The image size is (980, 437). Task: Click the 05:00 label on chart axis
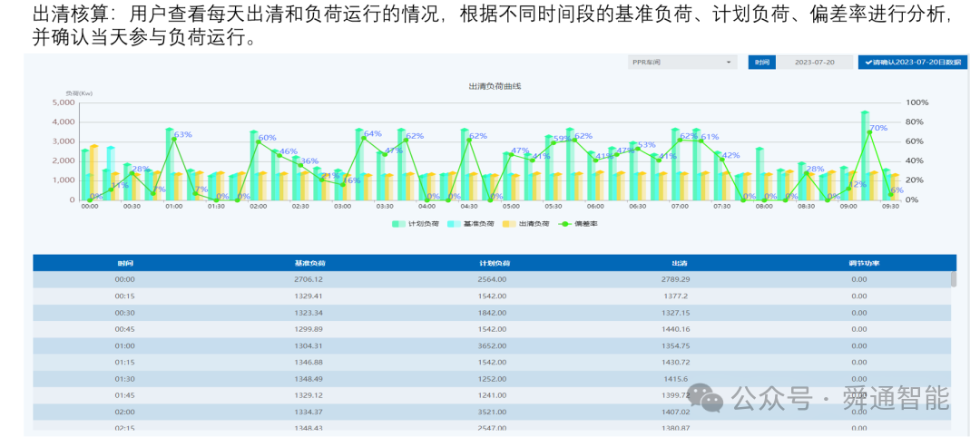(511, 206)
